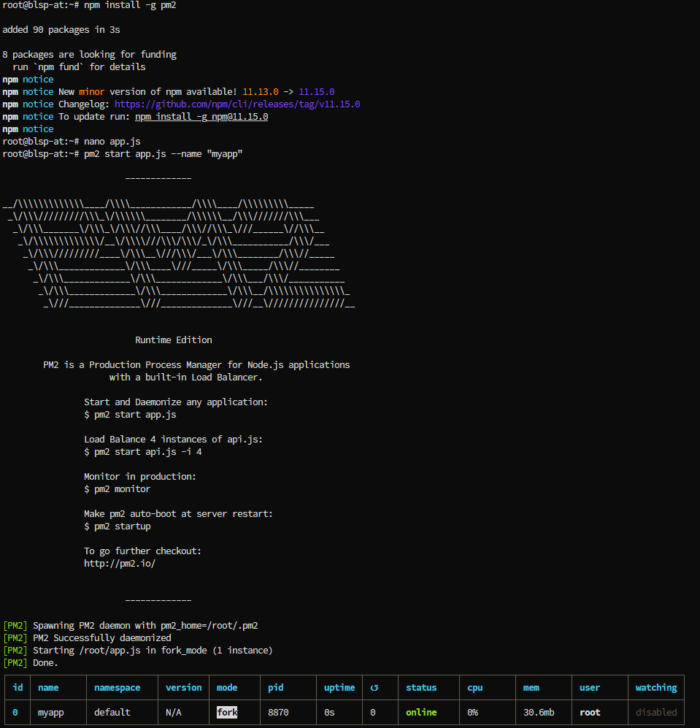Click the pid value 8870
This screenshot has width=700, height=728.
[278, 712]
